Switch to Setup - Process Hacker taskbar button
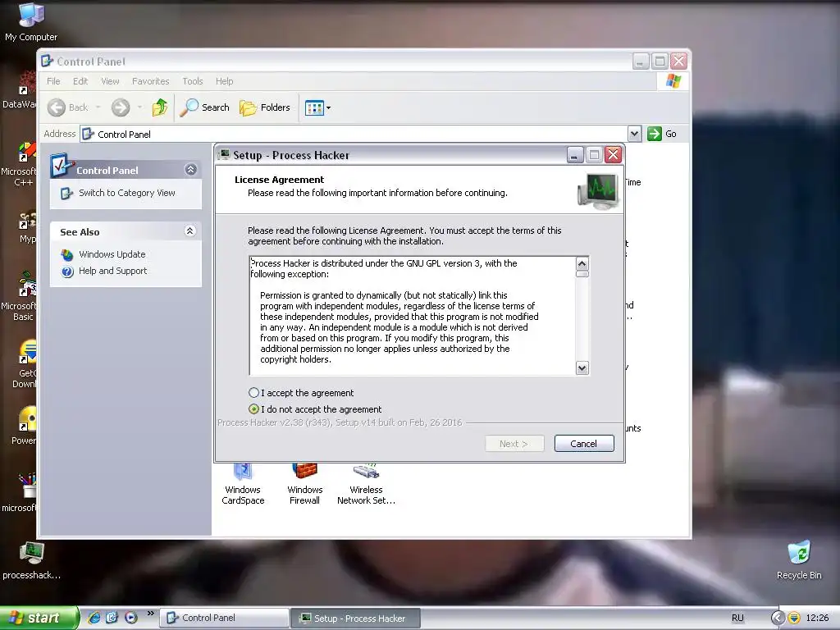Viewport: 840px width, 630px height. 356,619
